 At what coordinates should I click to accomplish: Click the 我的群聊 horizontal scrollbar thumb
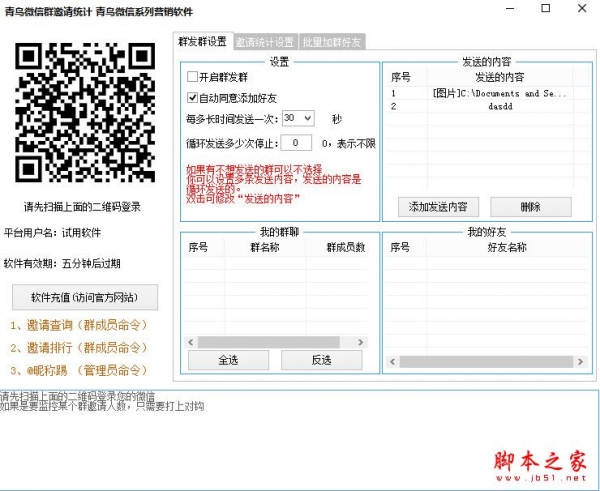click(x=269, y=342)
